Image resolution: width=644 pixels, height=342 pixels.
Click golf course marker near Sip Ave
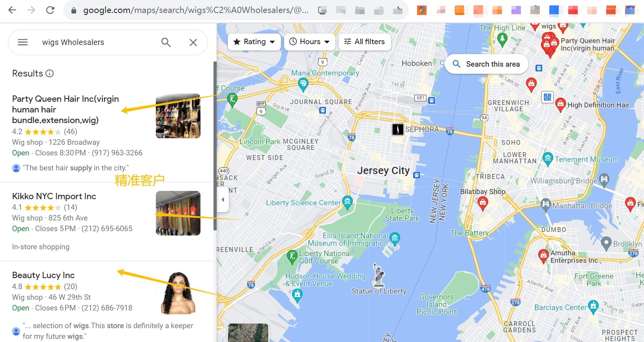tap(232, 99)
